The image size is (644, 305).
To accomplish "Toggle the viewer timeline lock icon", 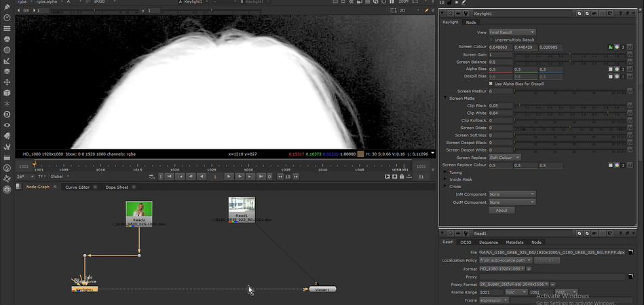I will click(401, 177).
